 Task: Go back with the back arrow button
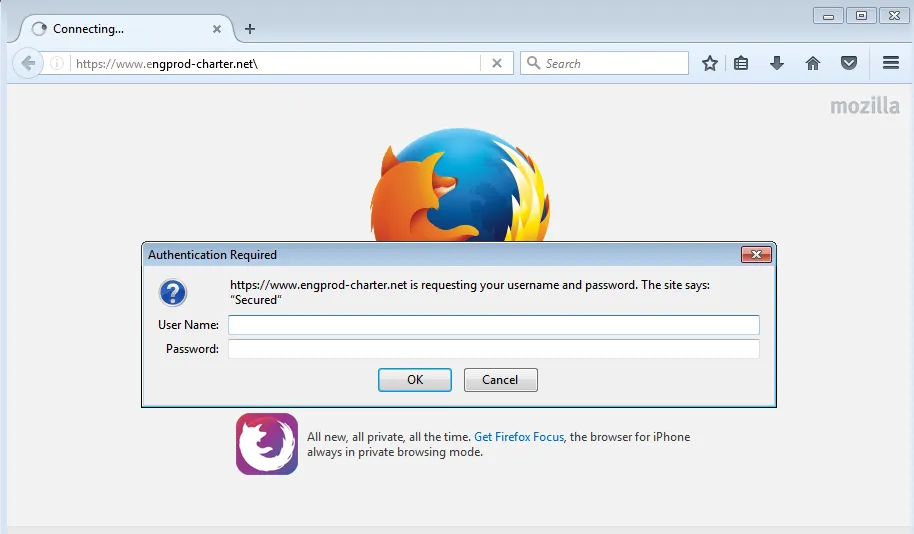coord(27,63)
